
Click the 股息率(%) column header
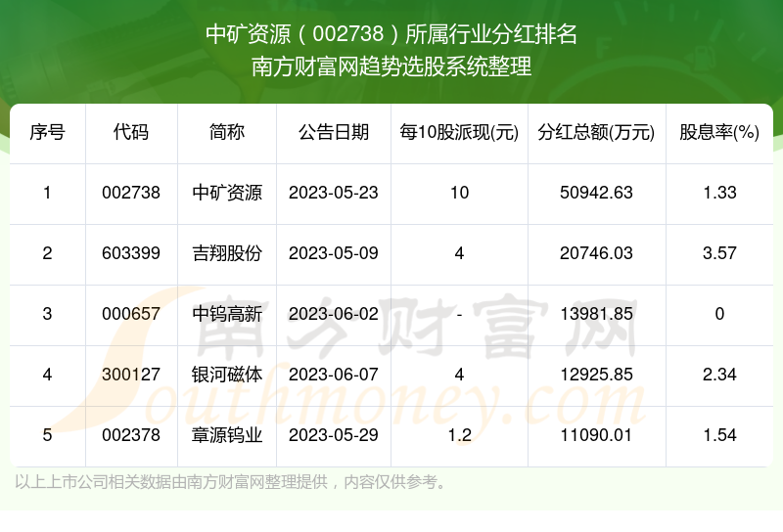719,132
